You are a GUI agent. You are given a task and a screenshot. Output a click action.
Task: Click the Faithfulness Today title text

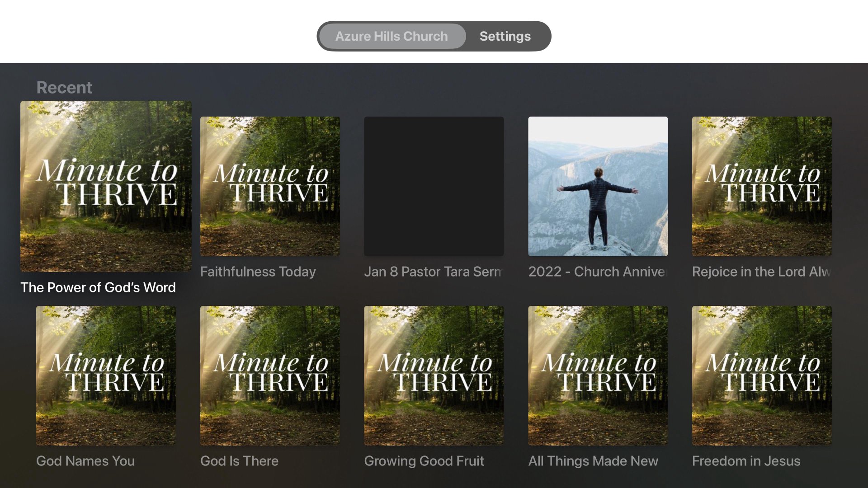[258, 272]
